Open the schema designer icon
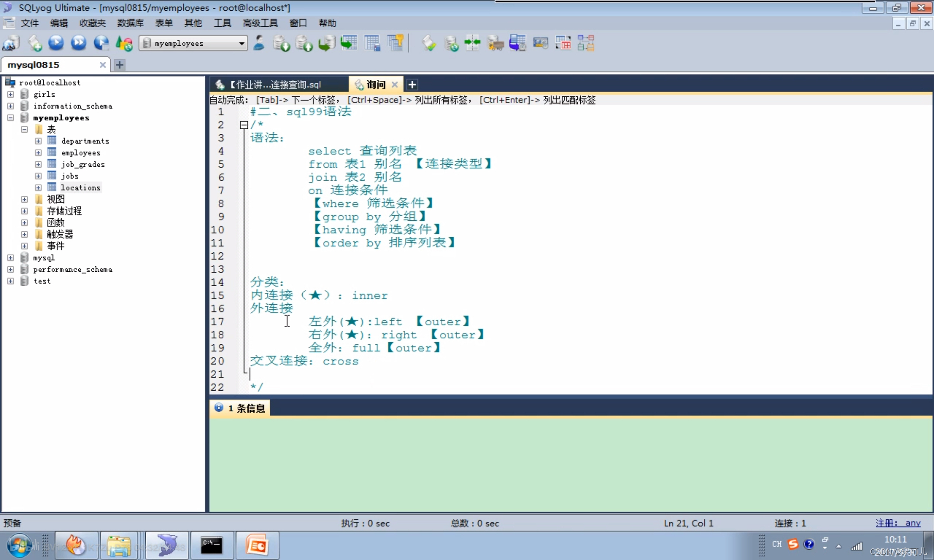 (x=586, y=43)
